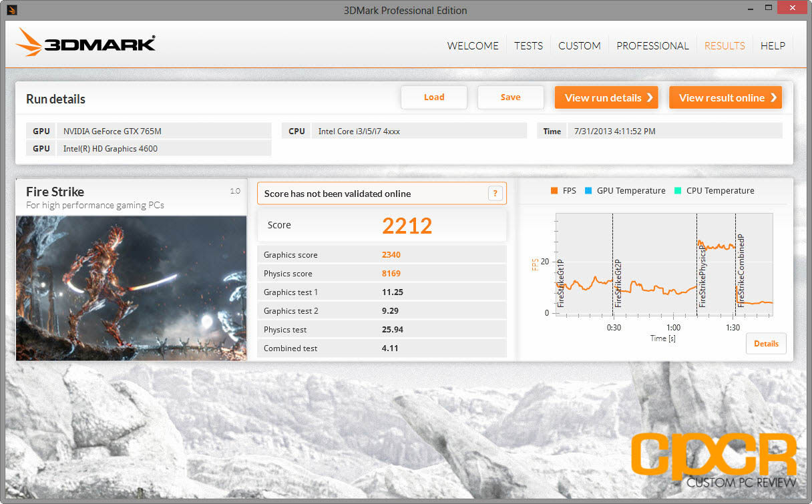The image size is (812, 504).
Task: Click the Load button
Action: pos(434,97)
